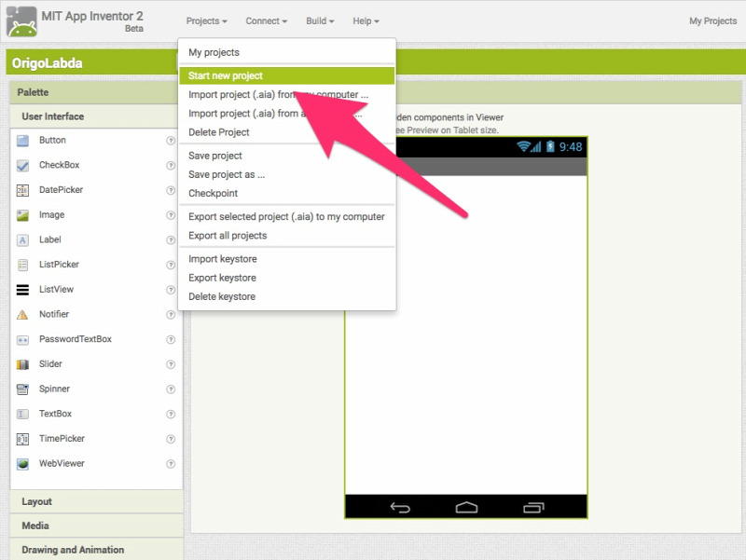This screenshot has width=746, height=560.
Task: Open help for PasswordTextBox component
Action: [x=171, y=339]
